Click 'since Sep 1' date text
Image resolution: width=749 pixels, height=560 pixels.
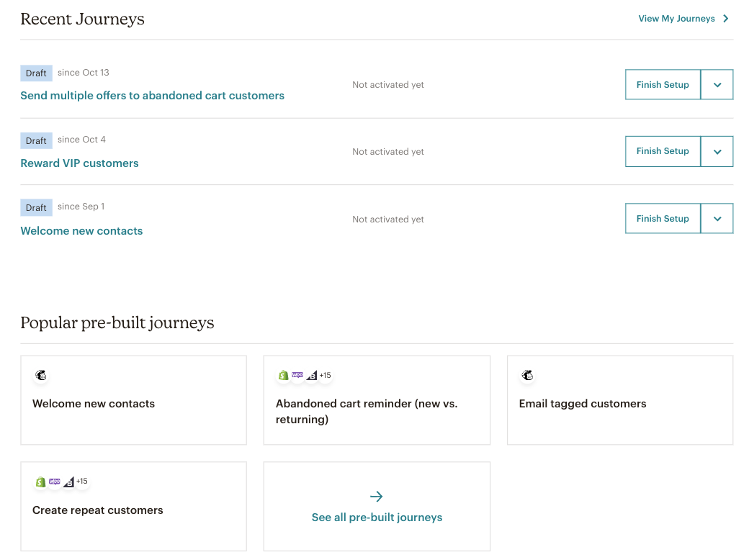coord(81,207)
